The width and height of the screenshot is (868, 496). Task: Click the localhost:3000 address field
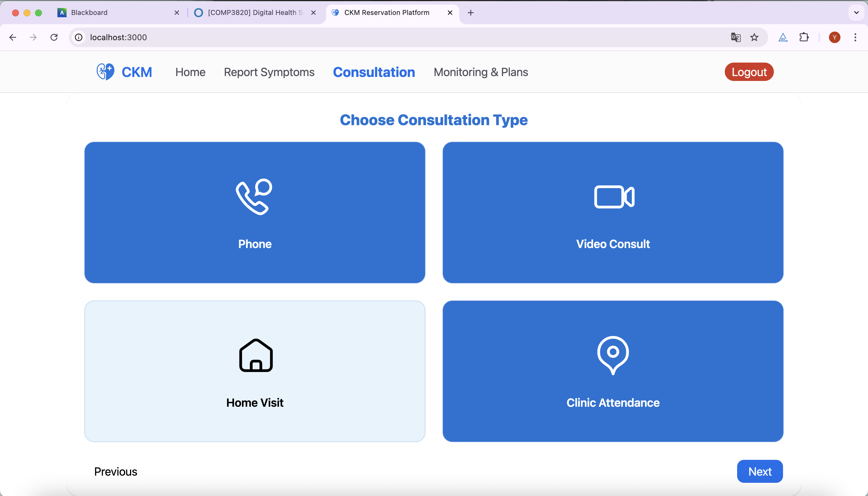(x=118, y=37)
